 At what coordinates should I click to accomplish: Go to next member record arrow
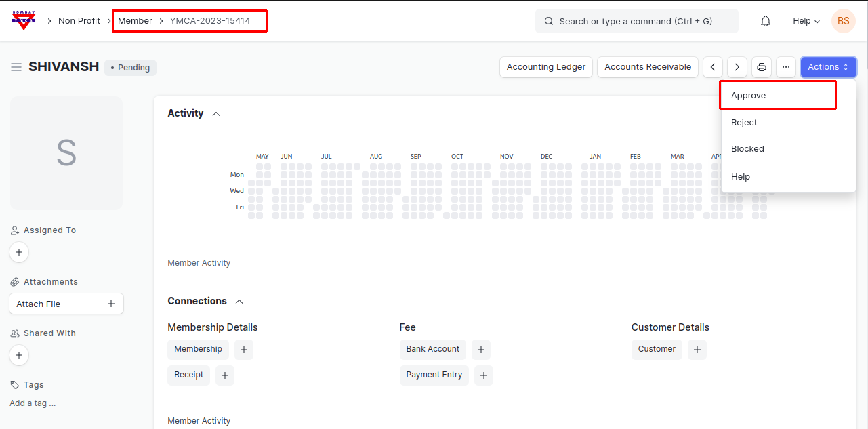click(737, 67)
